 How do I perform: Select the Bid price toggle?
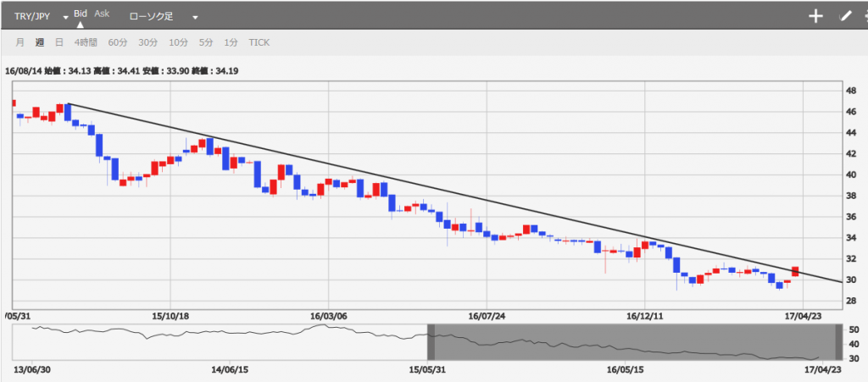coord(81,14)
